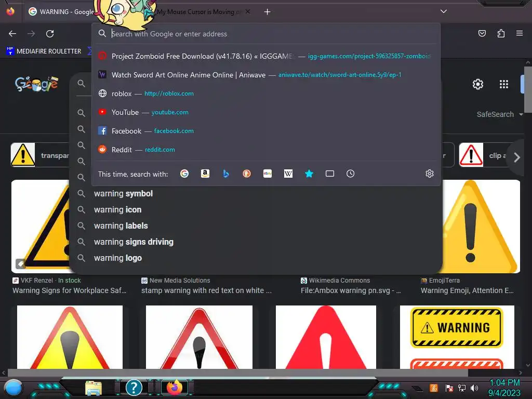Open the VKF Renzel warning sign image
This screenshot has width=532, height=399.
[41, 227]
